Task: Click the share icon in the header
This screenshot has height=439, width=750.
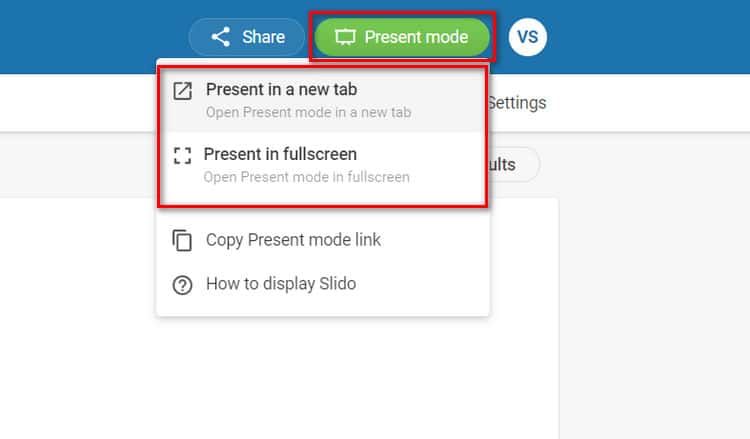Action: click(x=221, y=37)
